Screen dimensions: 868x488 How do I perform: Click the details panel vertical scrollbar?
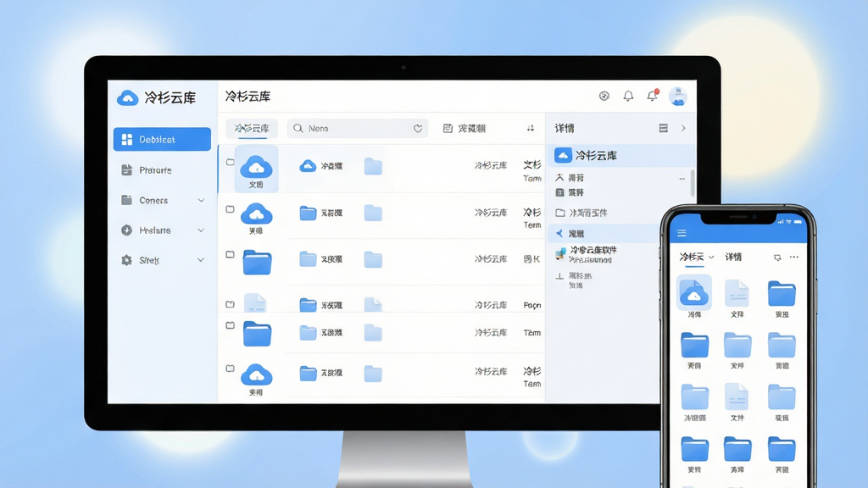coord(693,183)
